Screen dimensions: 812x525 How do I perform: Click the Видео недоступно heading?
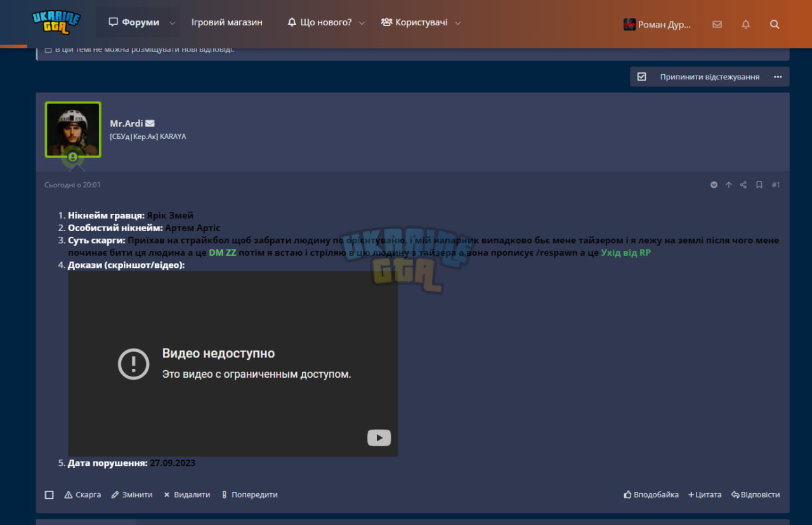218,354
